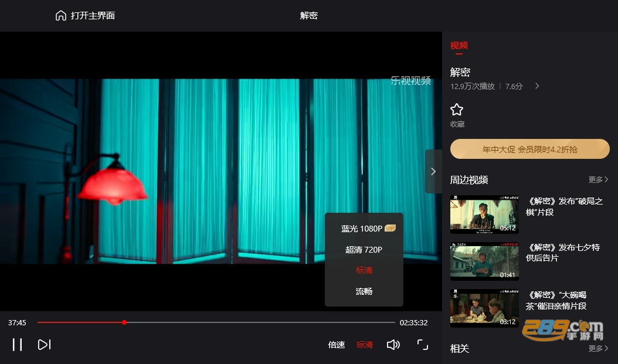Image resolution: width=618 pixels, height=364 pixels.
Task: Click total duration 02:35:32
Action: click(413, 322)
